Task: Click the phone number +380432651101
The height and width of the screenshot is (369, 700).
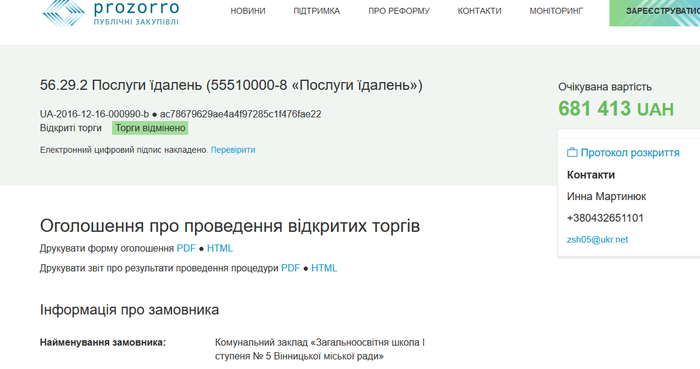Action: point(605,218)
